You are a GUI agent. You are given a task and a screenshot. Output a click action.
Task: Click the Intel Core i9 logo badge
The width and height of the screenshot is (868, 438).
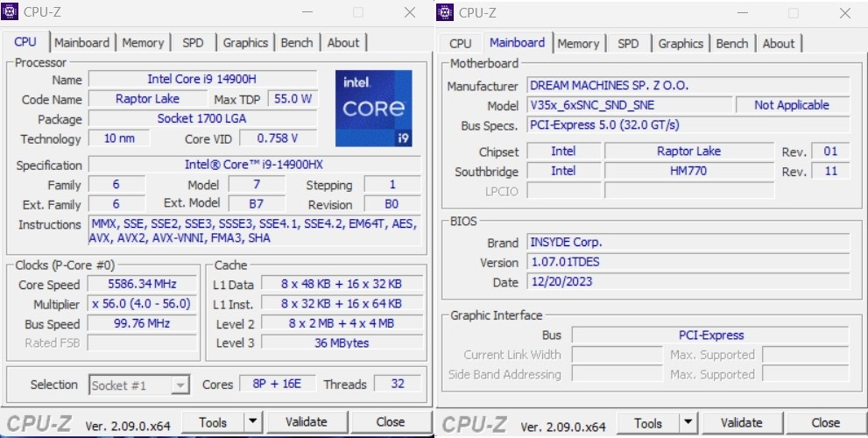[x=373, y=109]
